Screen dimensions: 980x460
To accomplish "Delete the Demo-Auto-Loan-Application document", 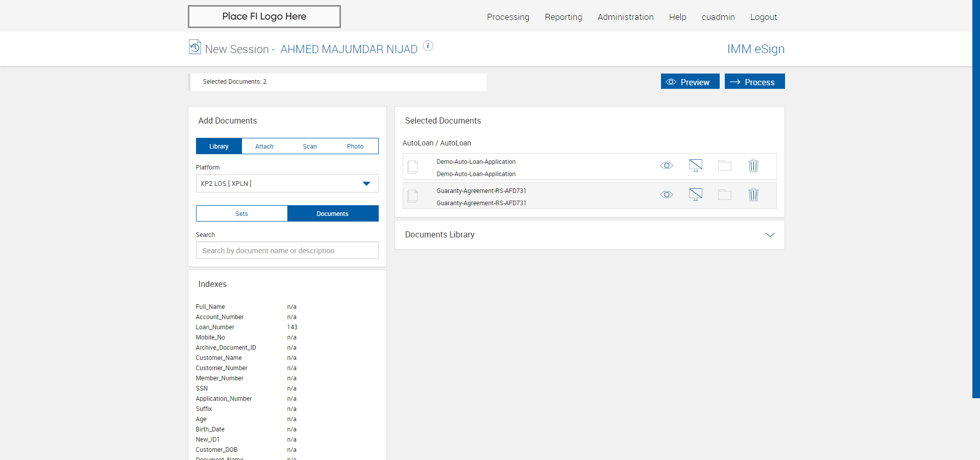I will 753,166.
